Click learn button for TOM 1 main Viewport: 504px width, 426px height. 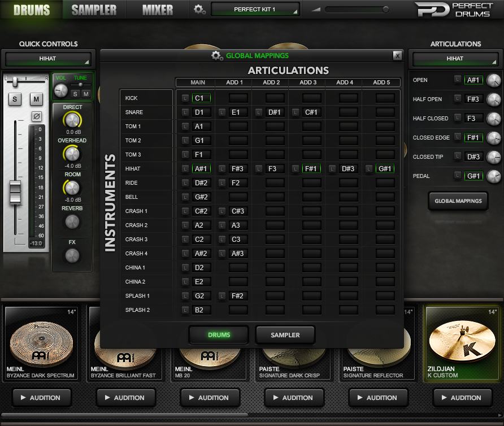tap(185, 127)
